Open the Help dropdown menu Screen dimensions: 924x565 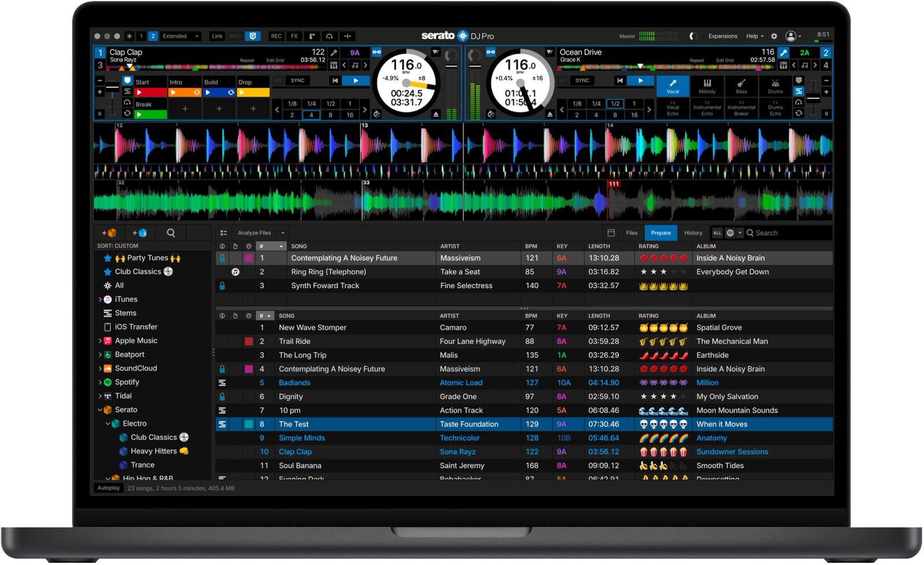coord(755,36)
